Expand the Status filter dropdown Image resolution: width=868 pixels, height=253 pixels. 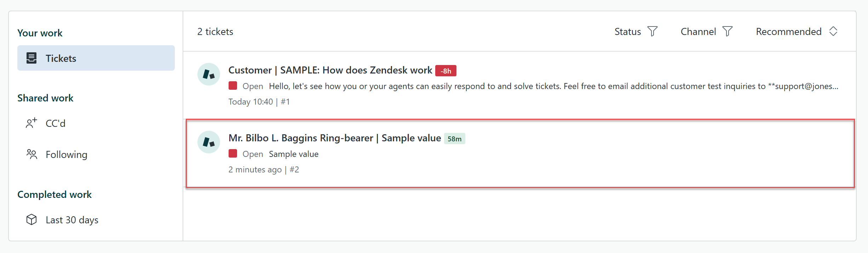click(x=636, y=31)
